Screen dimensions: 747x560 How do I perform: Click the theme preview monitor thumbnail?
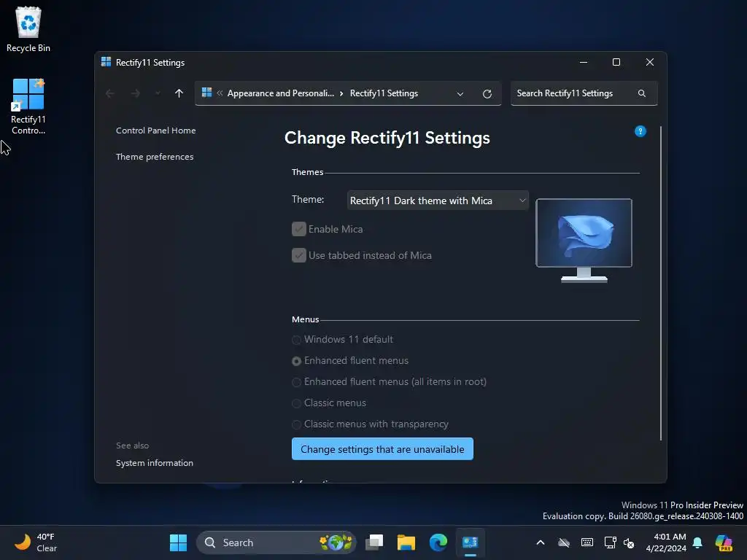click(x=584, y=240)
